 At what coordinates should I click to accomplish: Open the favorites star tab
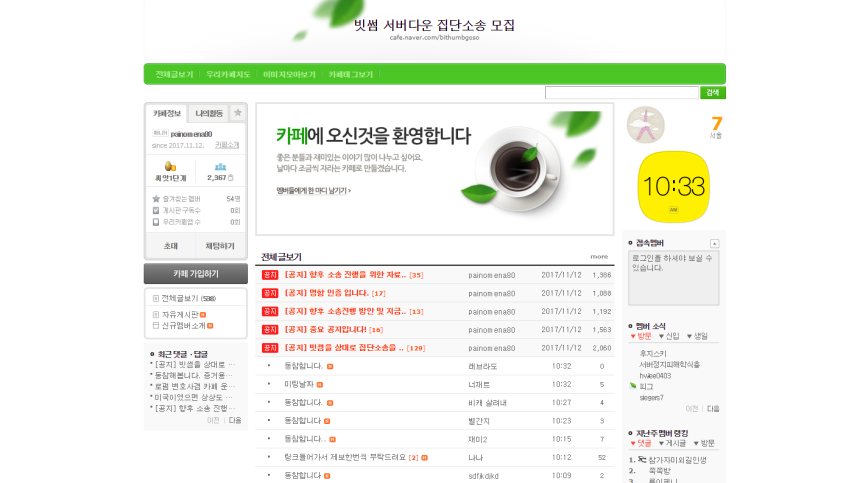point(237,113)
